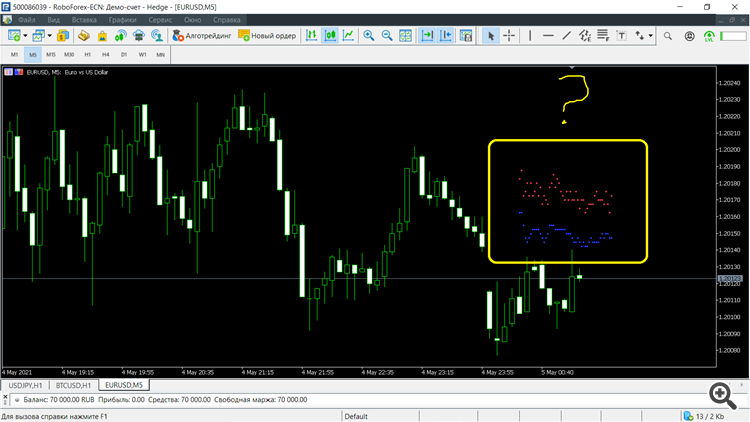Open the symbols dollar-coins icon
The width and height of the screenshot is (750, 422).
pyautogui.click(x=63, y=35)
